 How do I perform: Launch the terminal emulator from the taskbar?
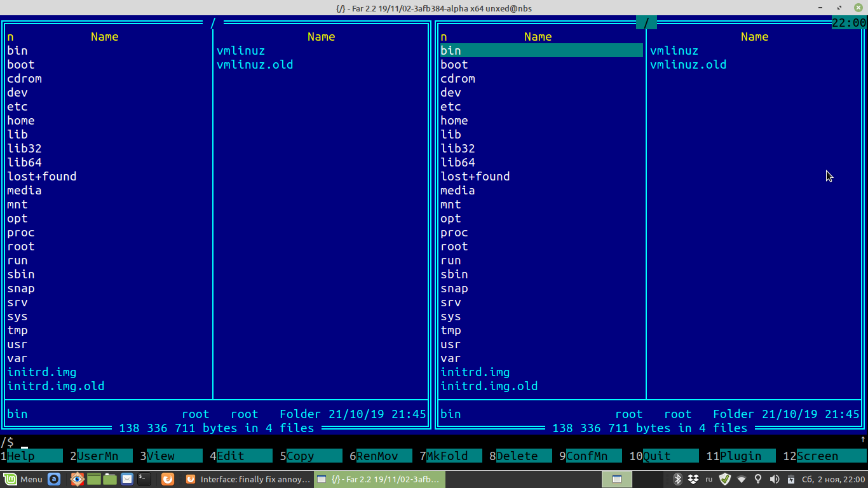click(144, 479)
